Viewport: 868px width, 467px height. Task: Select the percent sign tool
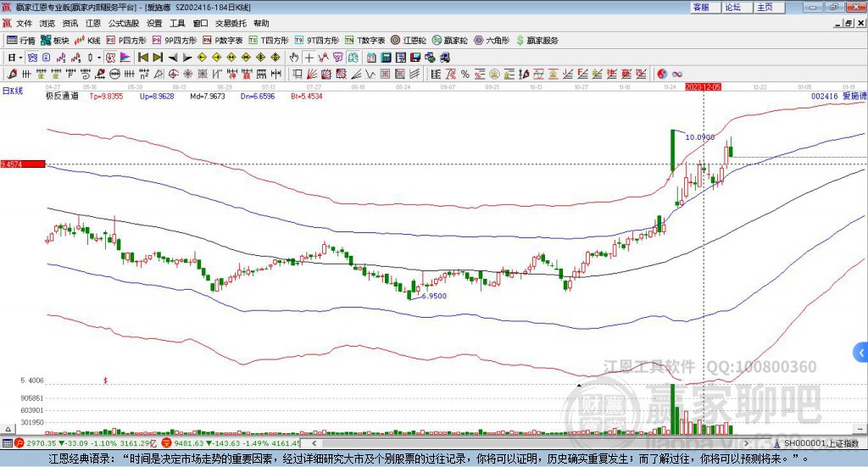tap(465, 74)
